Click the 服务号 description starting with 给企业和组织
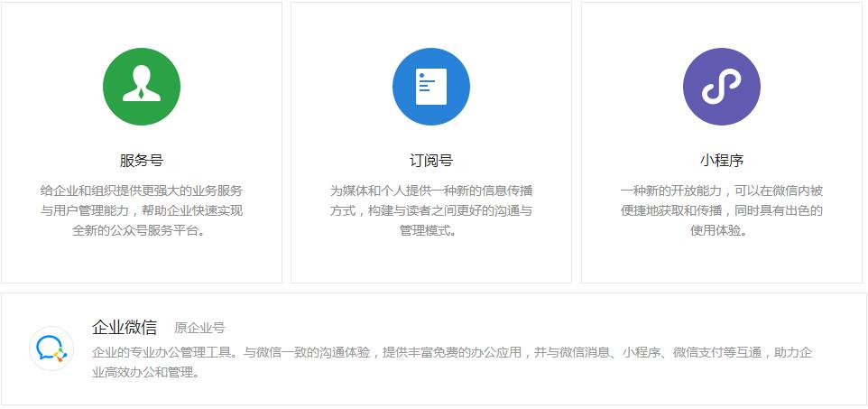Viewport: 868px width, 409px height. tap(142, 191)
